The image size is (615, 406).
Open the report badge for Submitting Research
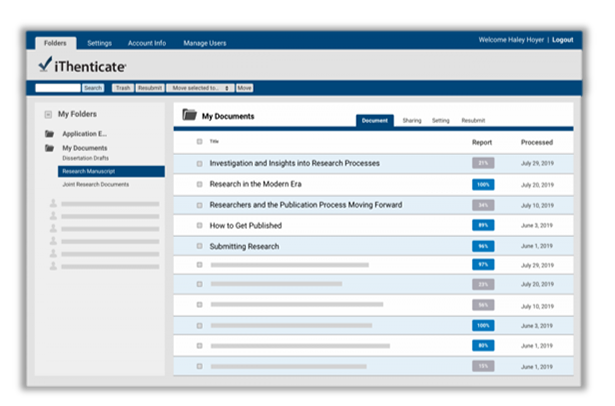[483, 246]
